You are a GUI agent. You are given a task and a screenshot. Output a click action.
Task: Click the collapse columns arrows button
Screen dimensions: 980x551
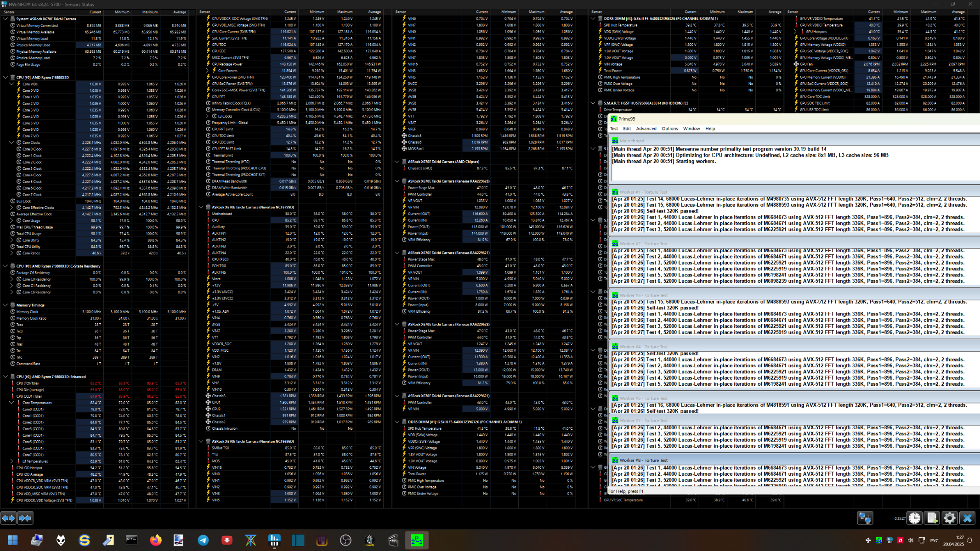point(25,518)
